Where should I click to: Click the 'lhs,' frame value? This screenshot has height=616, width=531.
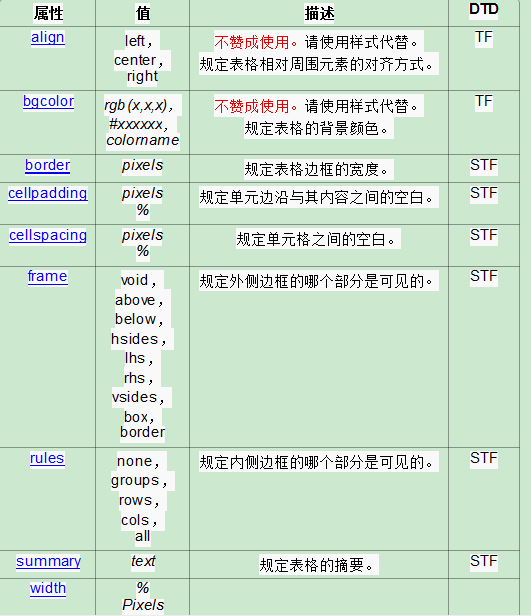pos(139,358)
